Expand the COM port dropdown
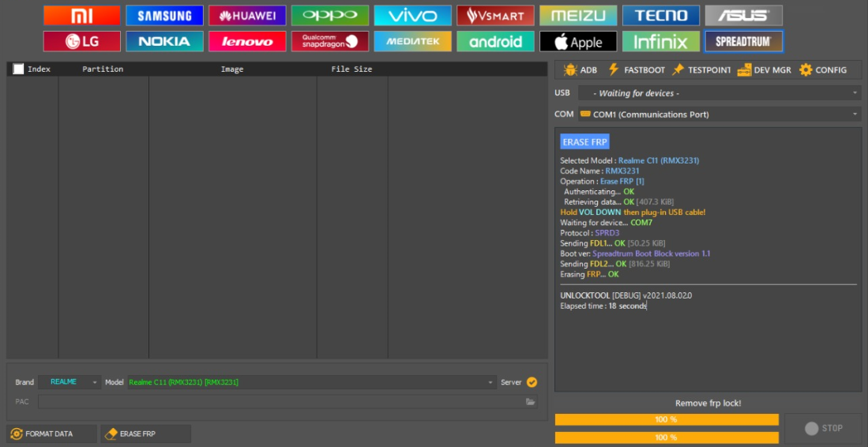Viewport: 868px width, 447px height. [x=720, y=115]
